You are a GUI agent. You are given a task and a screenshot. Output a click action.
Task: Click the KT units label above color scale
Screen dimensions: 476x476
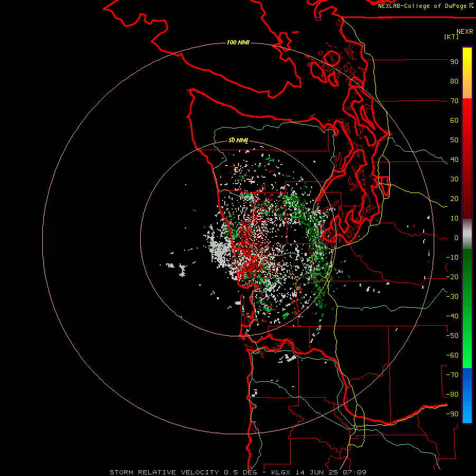tap(451, 36)
